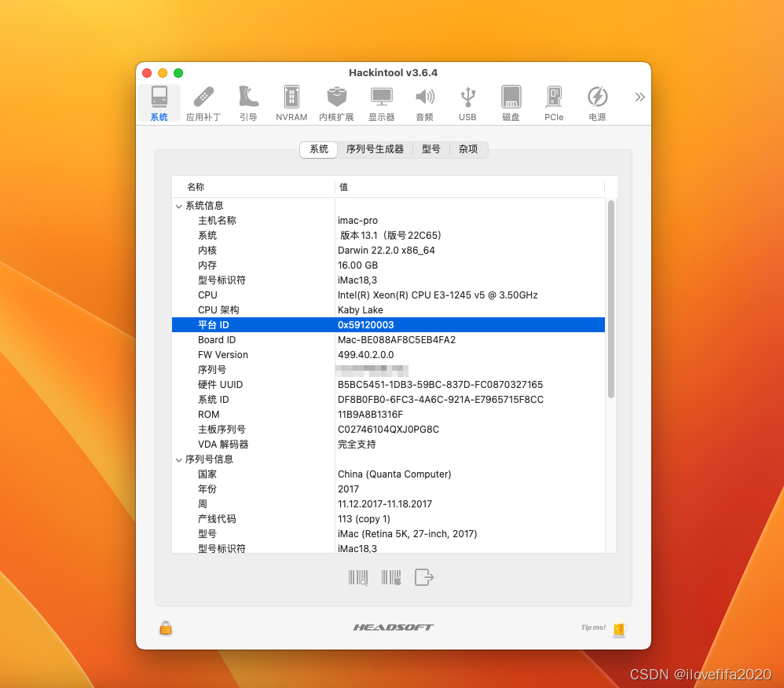The image size is (784, 688).
Task: Select the CPU 架构 row
Action: [x=388, y=310]
